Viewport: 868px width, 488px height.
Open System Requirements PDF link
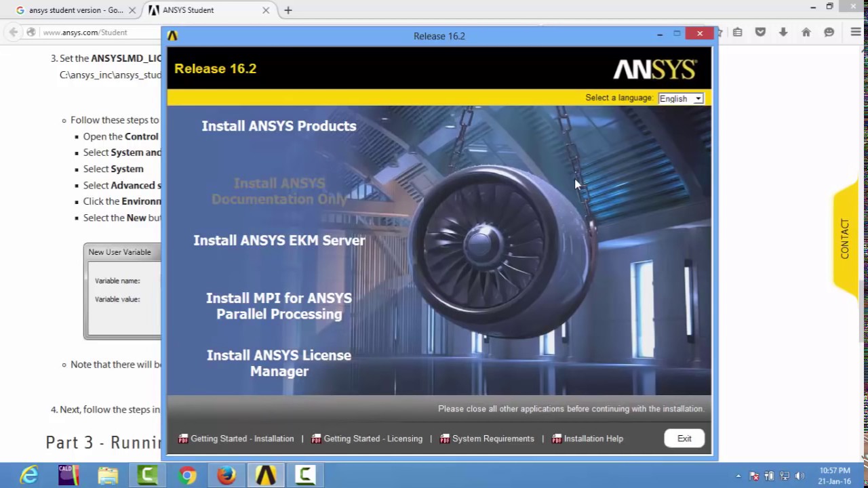click(x=493, y=439)
